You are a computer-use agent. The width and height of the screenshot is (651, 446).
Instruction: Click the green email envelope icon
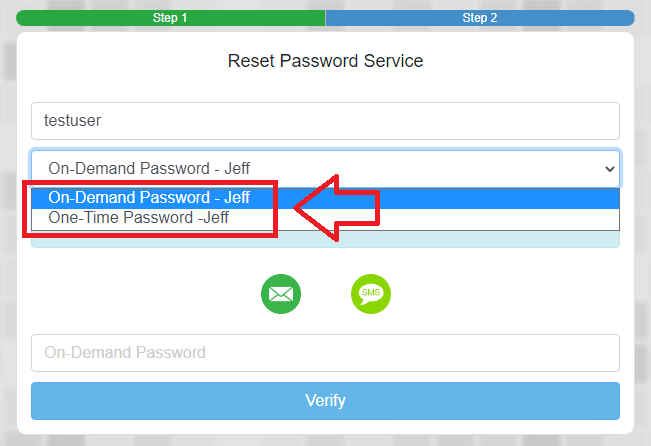(x=281, y=293)
